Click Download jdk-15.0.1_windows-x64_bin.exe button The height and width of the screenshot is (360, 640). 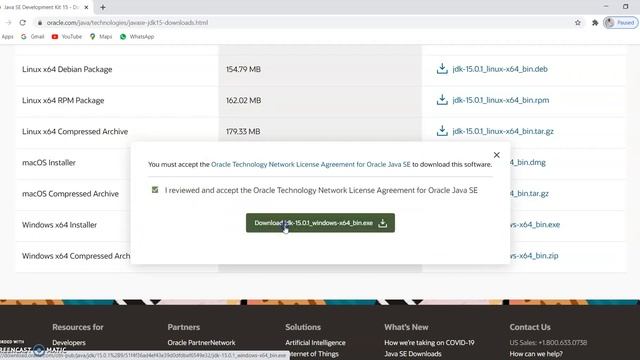320,223
